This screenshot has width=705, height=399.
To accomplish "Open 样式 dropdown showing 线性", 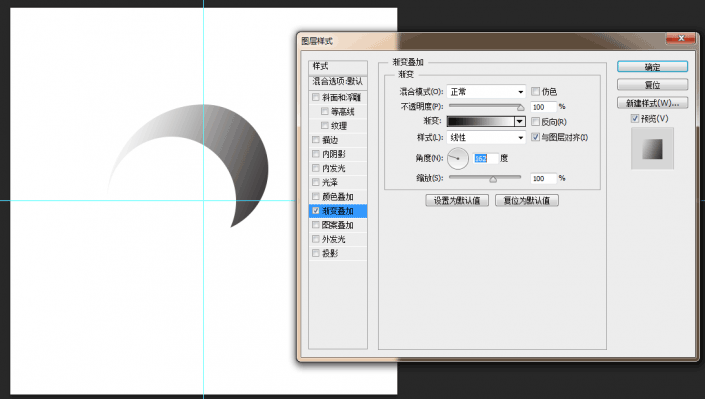I will 486,137.
